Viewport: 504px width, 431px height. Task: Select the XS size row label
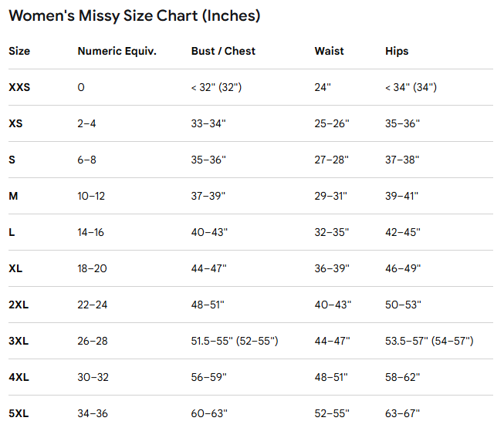(x=15, y=123)
